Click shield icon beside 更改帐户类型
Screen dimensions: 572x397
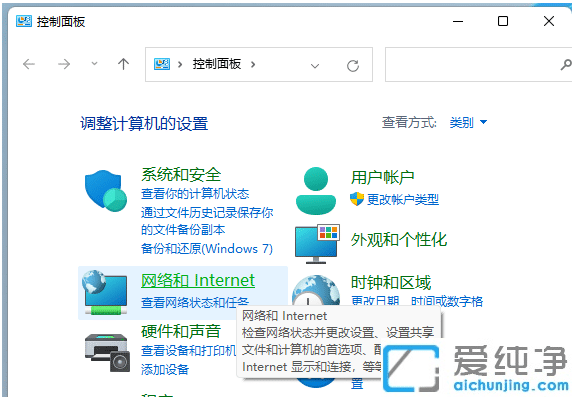click(x=357, y=199)
